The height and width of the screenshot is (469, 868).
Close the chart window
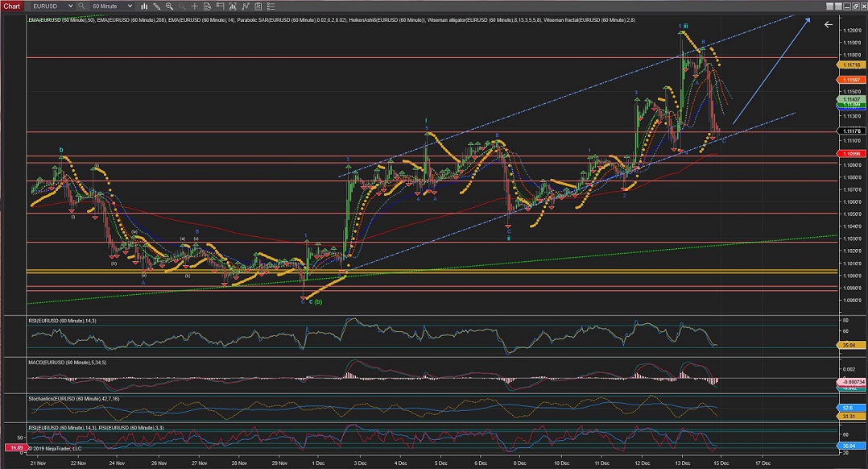(863, 6)
